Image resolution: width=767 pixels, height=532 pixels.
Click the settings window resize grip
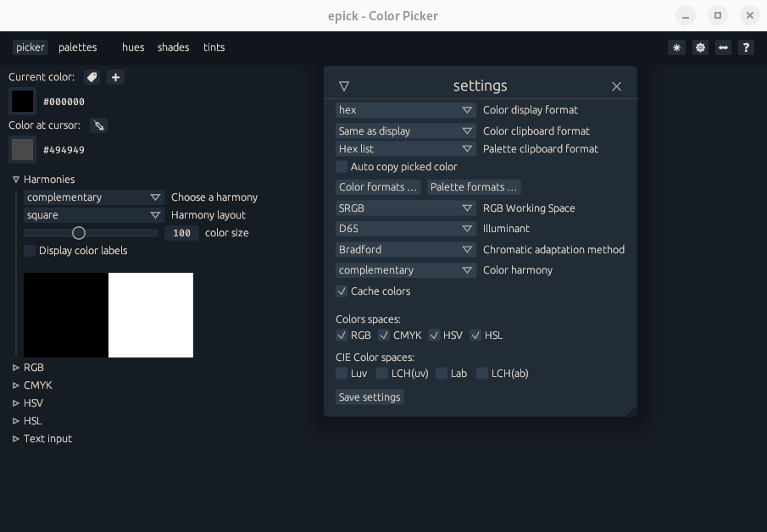pos(631,411)
